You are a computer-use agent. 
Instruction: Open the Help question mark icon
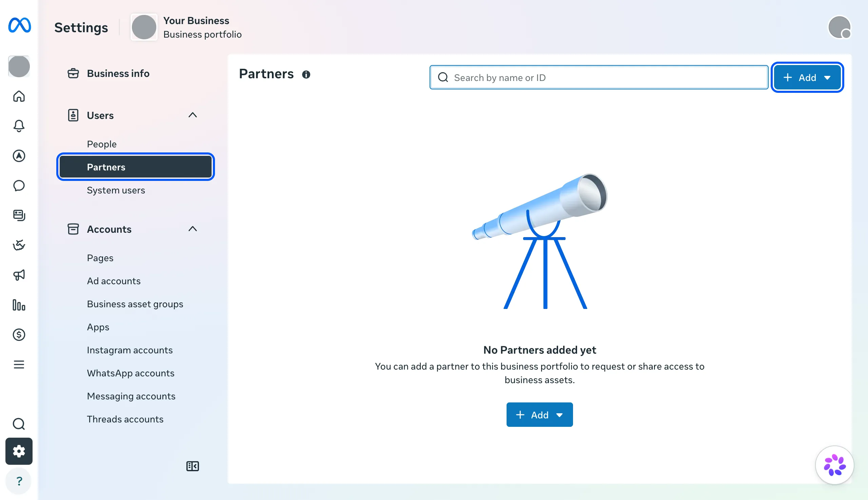tap(19, 481)
